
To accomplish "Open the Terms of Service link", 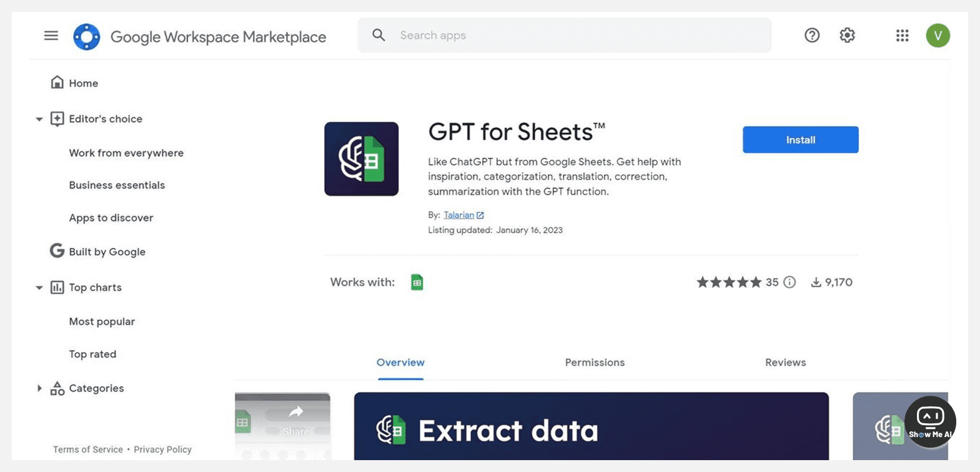I will pyautogui.click(x=88, y=450).
